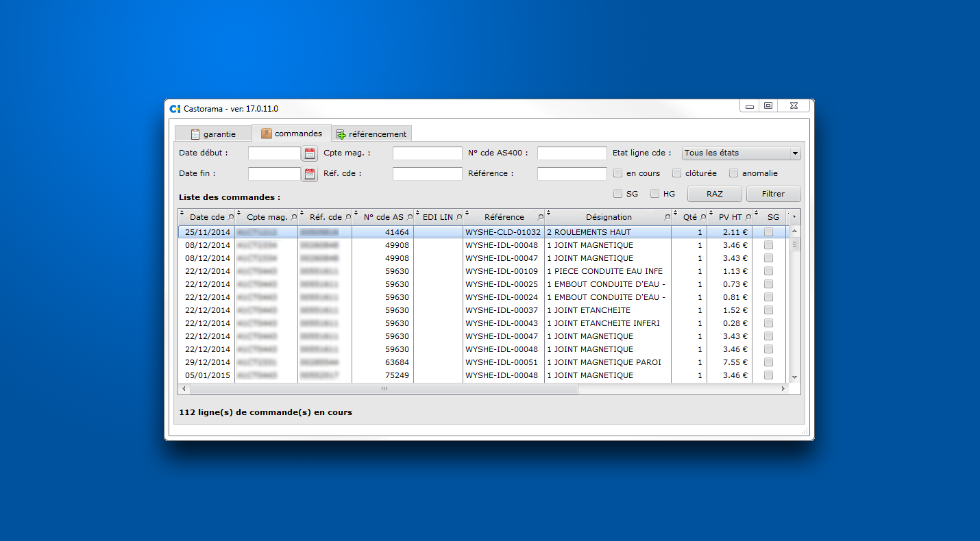
Task: Click the sort arrows icon of SG column
Action: click(756, 212)
